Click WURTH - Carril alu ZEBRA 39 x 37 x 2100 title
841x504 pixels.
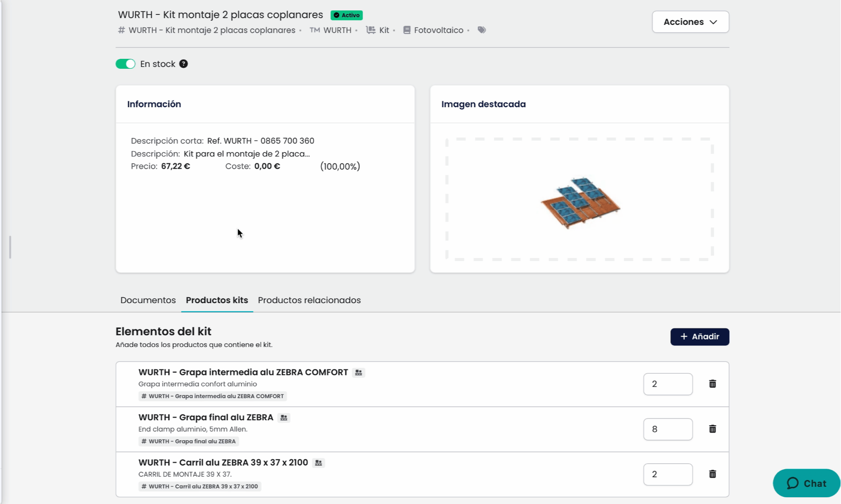(223, 463)
